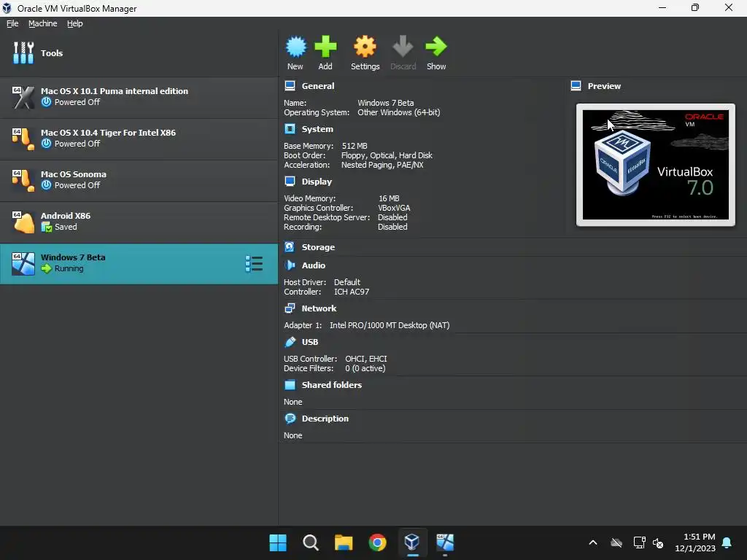Open Settings via the orange gear icon

tap(365, 47)
